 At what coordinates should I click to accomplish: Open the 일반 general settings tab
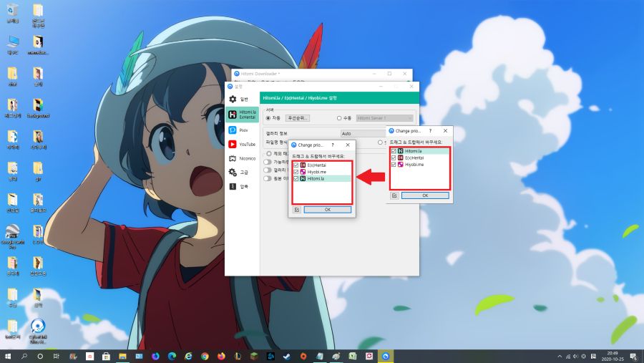point(243,99)
